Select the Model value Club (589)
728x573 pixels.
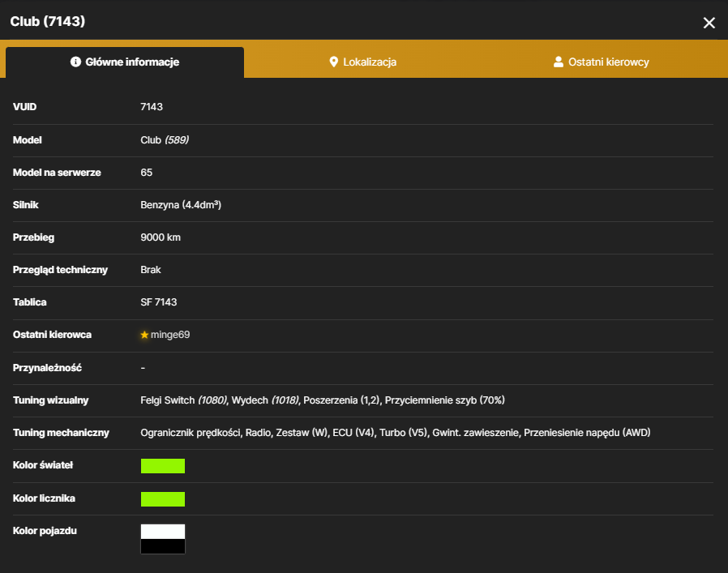tap(165, 140)
